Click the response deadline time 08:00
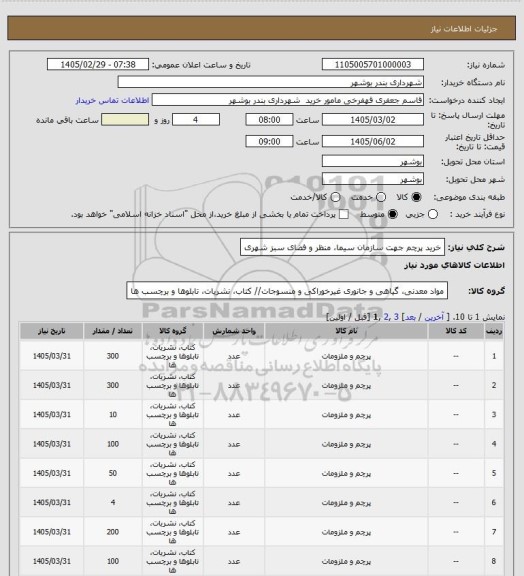Screen dimensions: 524x576 tap(269, 120)
